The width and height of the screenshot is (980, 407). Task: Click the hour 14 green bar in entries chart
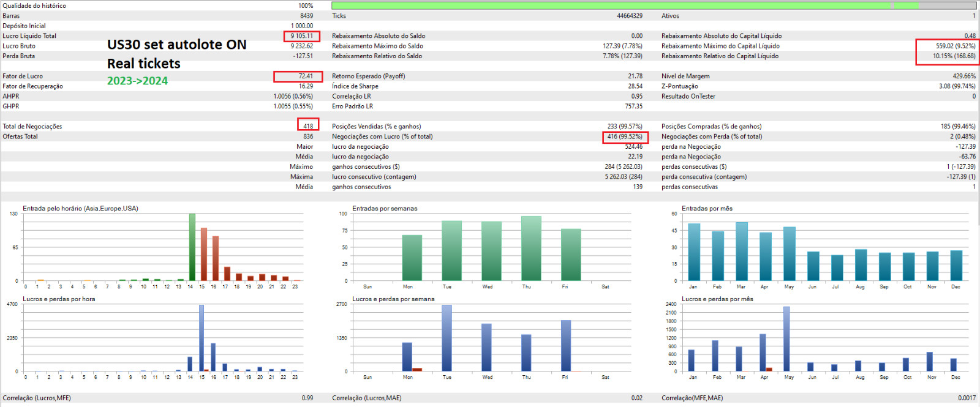click(x=192, y=247)
